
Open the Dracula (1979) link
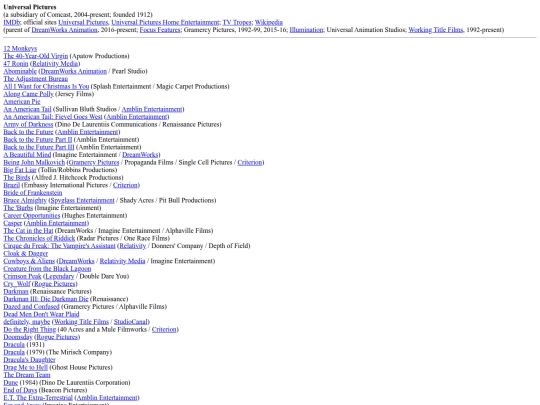(x=14, y=352)
